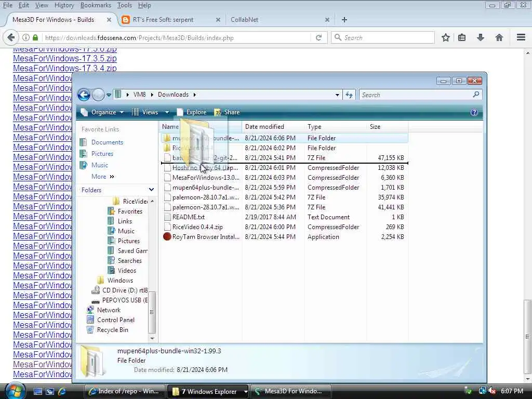Close the RT's Free Soft tab
Viewport: 532px width, 399px height.
tap(218, 20)
